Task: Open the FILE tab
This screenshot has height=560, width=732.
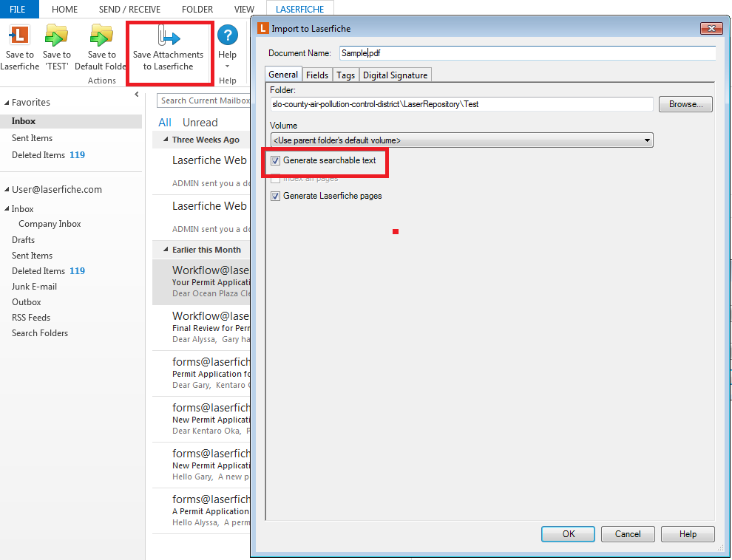Action: point(18,10)
